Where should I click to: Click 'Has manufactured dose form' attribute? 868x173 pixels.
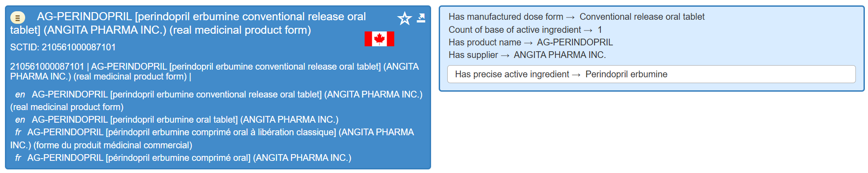(506, 17)
